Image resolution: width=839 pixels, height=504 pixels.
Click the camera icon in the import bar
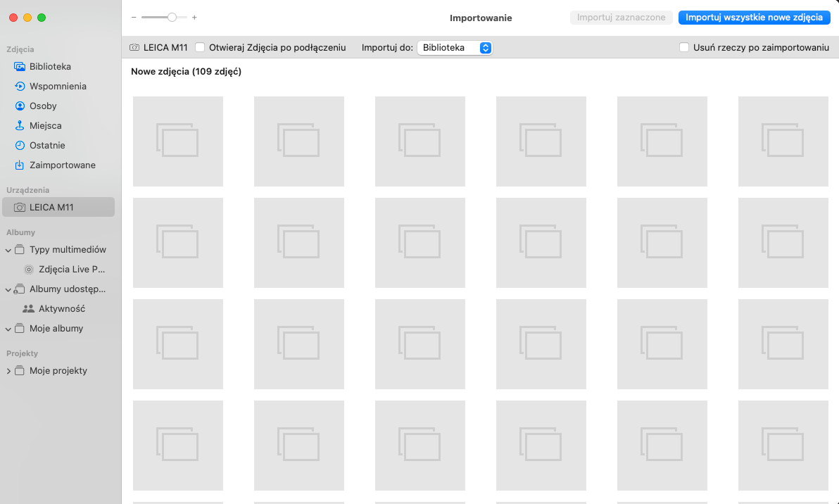click(x=135, y=48)
